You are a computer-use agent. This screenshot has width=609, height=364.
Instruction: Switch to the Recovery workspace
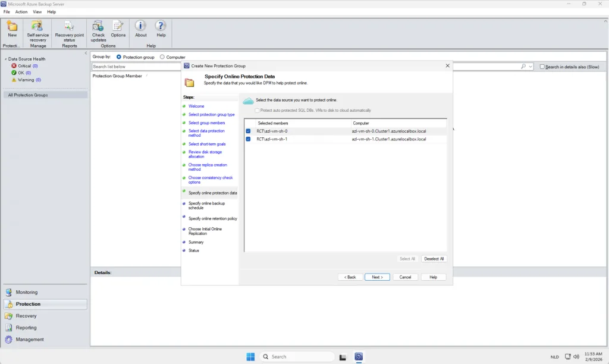pyautogui.click(x=26, y=316)
